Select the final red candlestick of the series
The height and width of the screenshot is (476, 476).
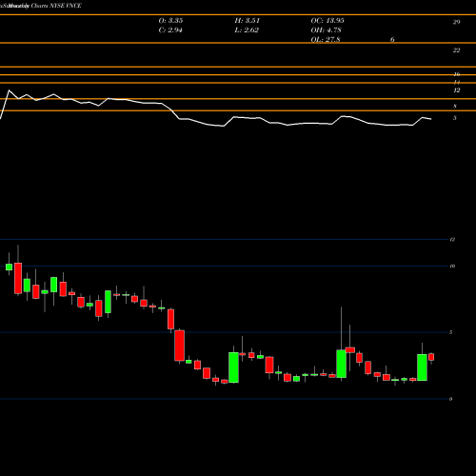click(431, 358)
